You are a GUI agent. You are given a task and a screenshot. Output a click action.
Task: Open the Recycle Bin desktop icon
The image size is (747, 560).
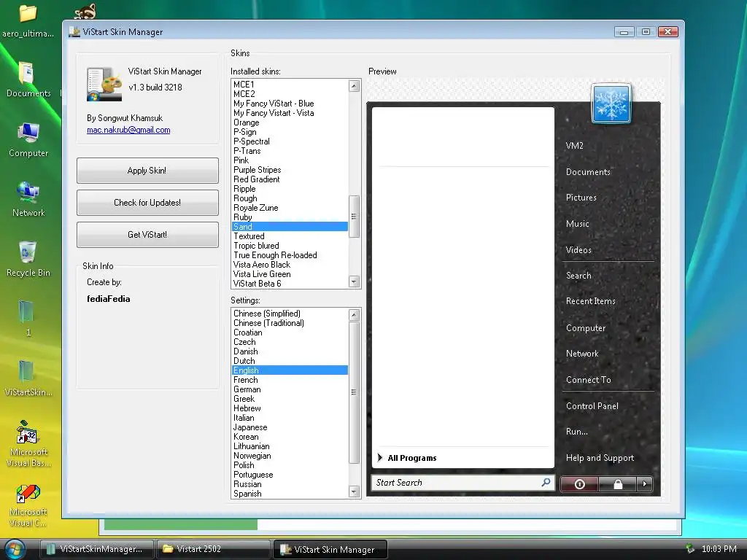(28, 259)
